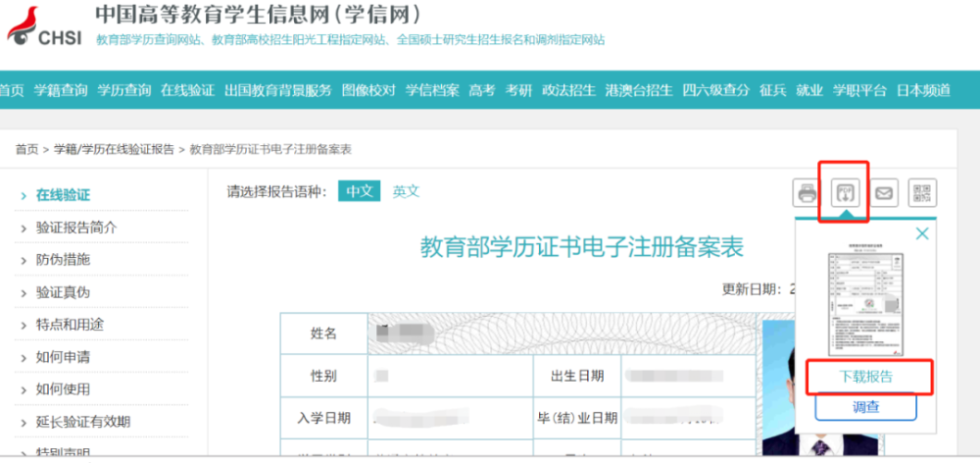Image resolution: width=980 pixels, height=463 pixels.
Task: Click the 出生日期 table cell
Action: point(577,376)
